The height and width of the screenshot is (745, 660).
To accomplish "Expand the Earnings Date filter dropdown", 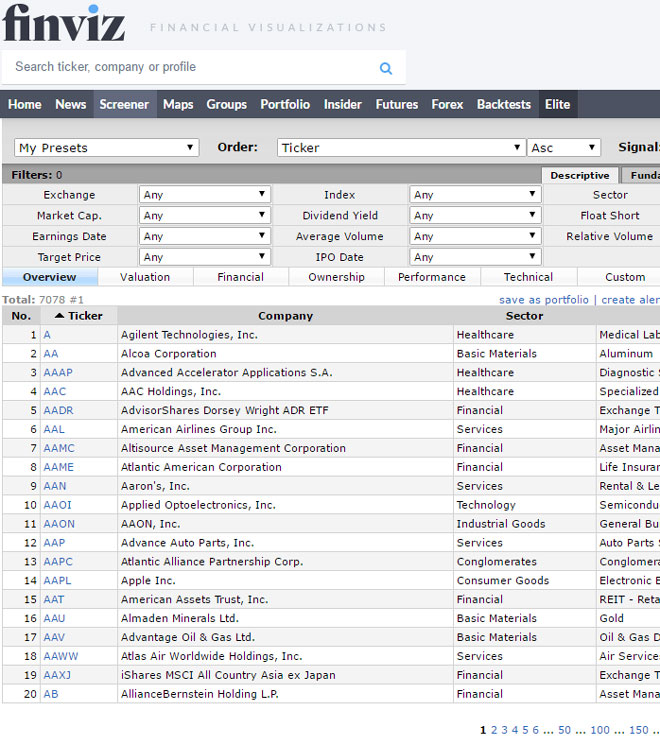I will coord(205,236).
